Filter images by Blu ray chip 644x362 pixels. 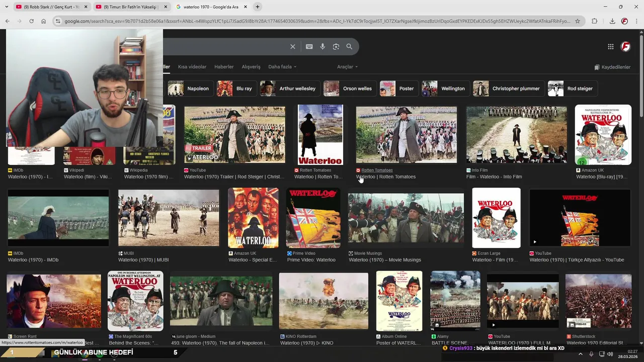236,88
